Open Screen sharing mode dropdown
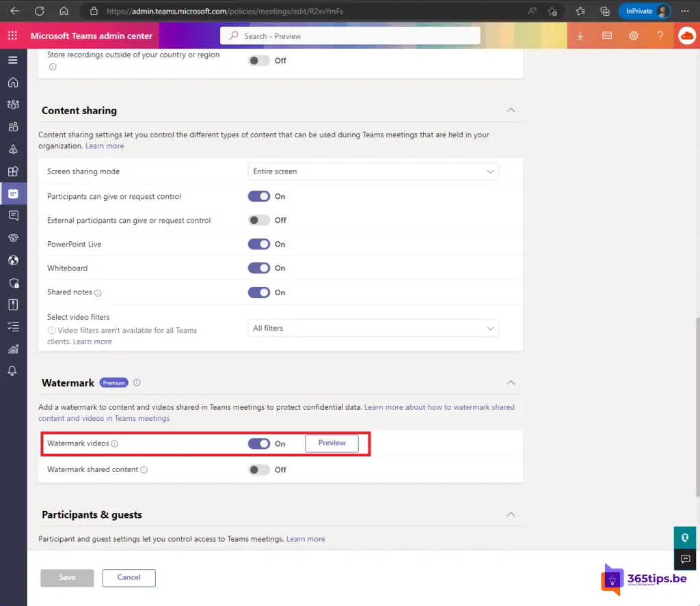This screenshot has width=700, height=606. (373, 171)
